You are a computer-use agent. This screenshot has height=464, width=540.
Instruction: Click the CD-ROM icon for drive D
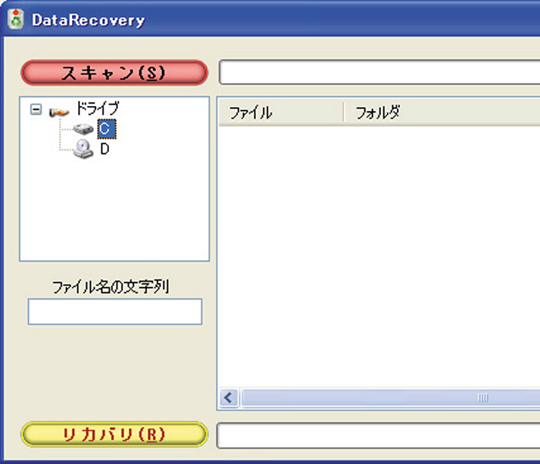click(x=83, y=149)
